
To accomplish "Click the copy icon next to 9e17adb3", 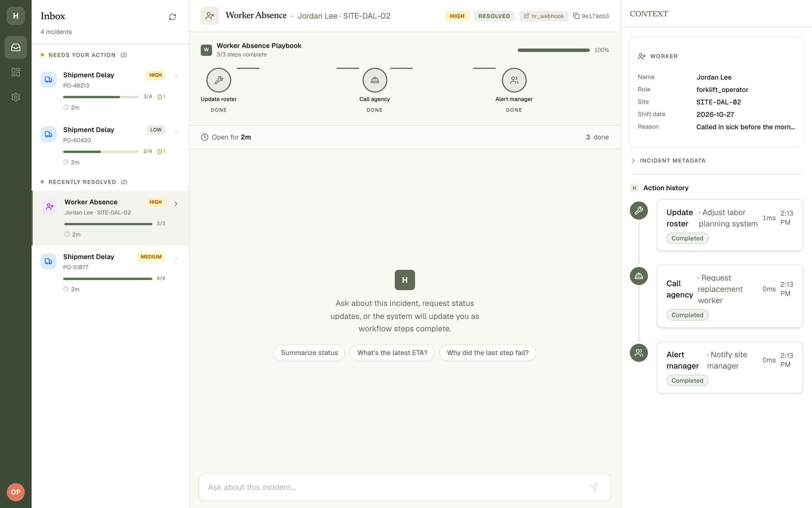I will coord(576,16).
